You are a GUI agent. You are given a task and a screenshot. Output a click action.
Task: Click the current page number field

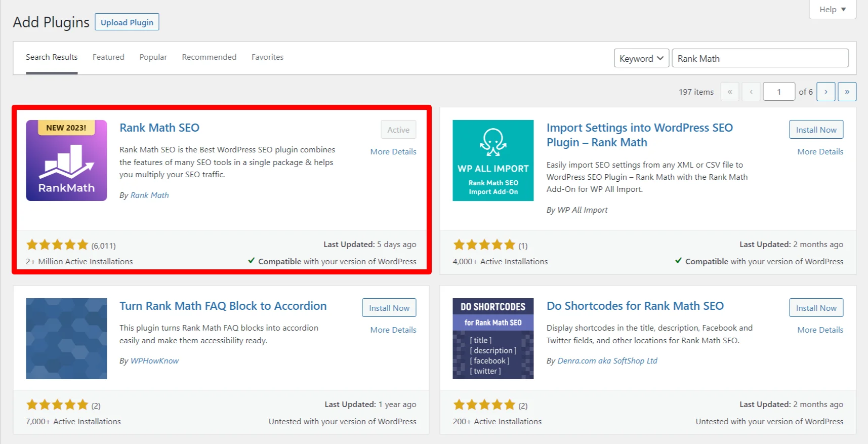click(x=779, y=92)
